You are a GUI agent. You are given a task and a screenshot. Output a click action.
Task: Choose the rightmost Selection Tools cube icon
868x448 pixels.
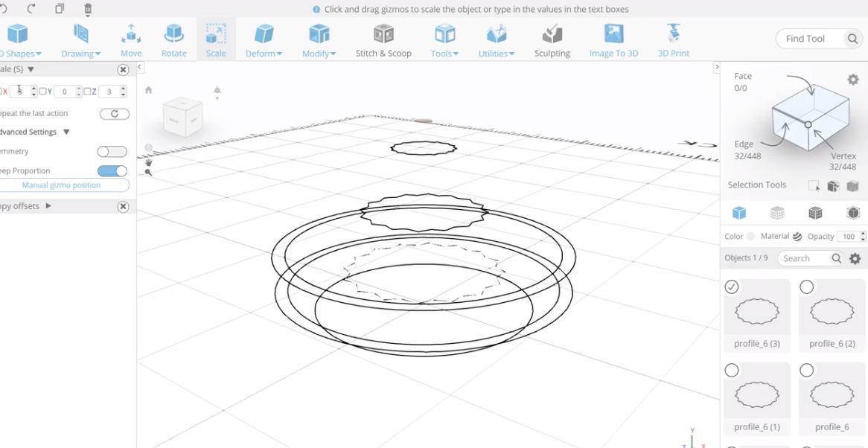point(852,186)
